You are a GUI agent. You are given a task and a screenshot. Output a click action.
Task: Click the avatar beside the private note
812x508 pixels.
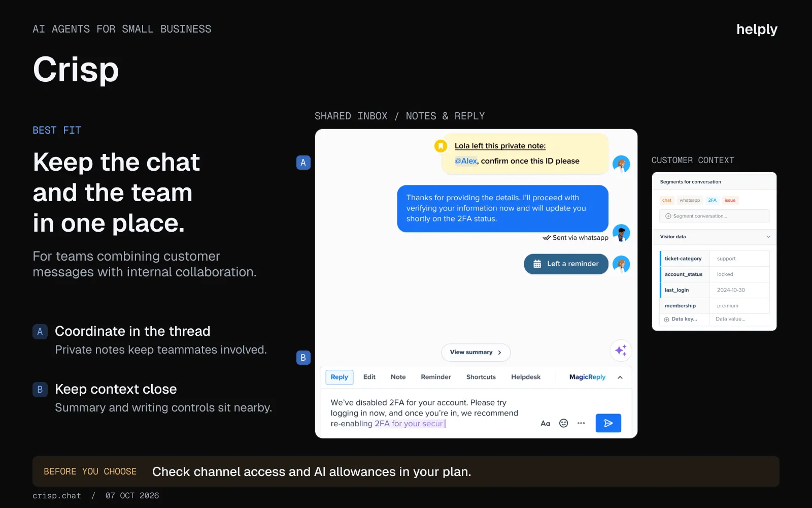point(621,164)
